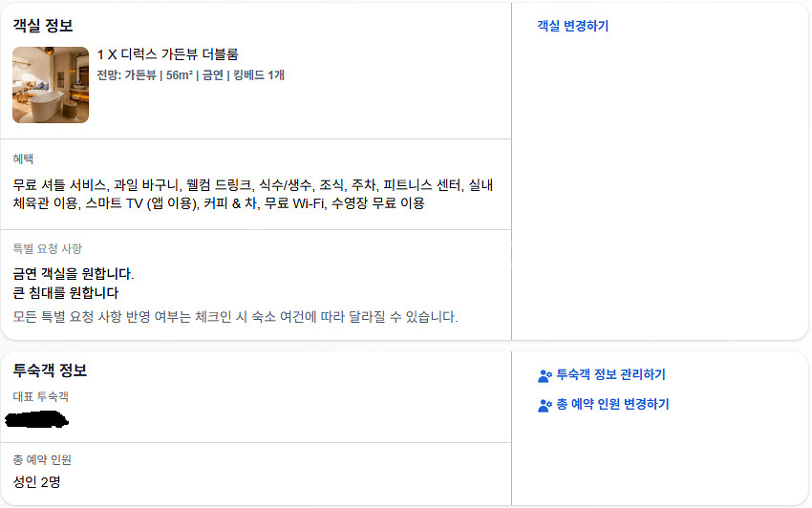Viewport: 812px width, 508px height.
Task: Click the deluxe room thumbnail photo
Action: pos(51,85)
